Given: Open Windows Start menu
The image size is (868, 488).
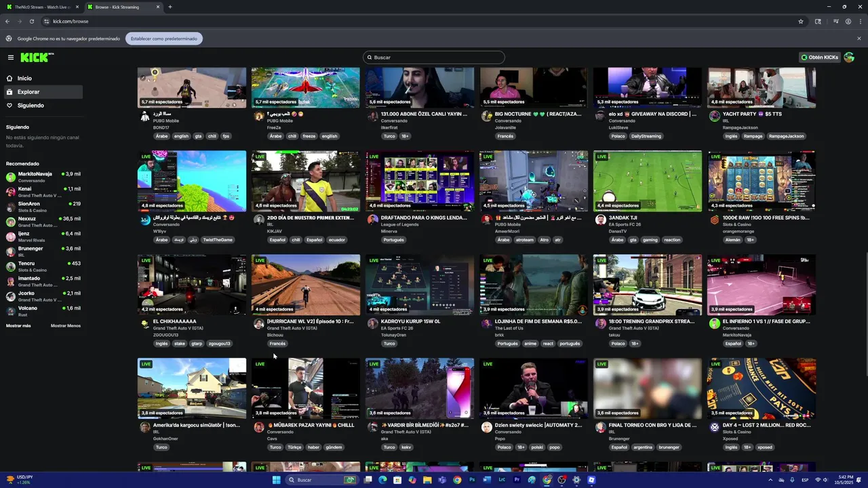Looking at the screenshot, I should [276, 480].
